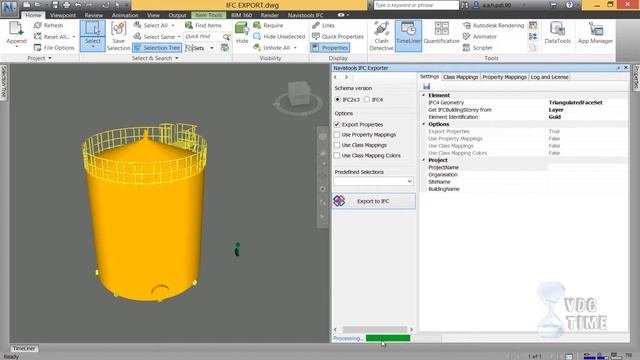Viewport: 640px width, 360px height.
Task: Enable Use Class Mappings
Action: [x=337, y=145]
